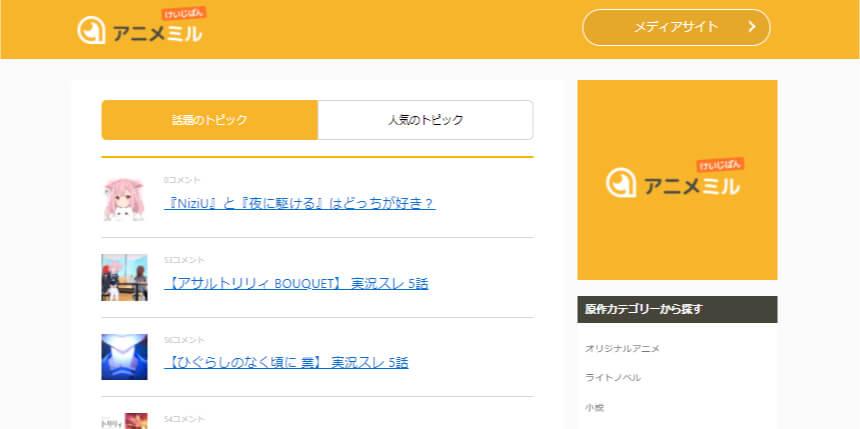The image size is (860, 429).
Task: Switch to the 人気のトピック tab
Action: [425, 120]
